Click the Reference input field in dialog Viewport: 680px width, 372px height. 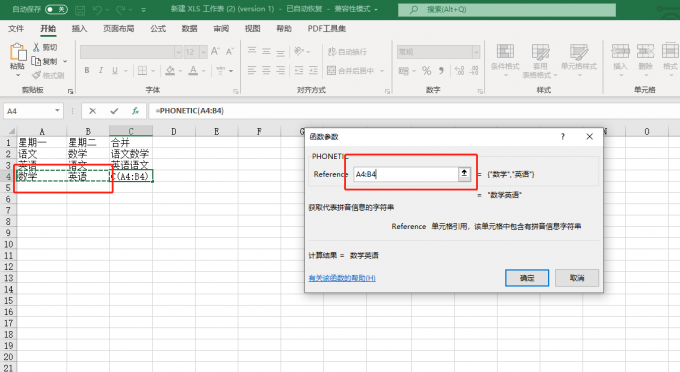[x=406, y=174]
